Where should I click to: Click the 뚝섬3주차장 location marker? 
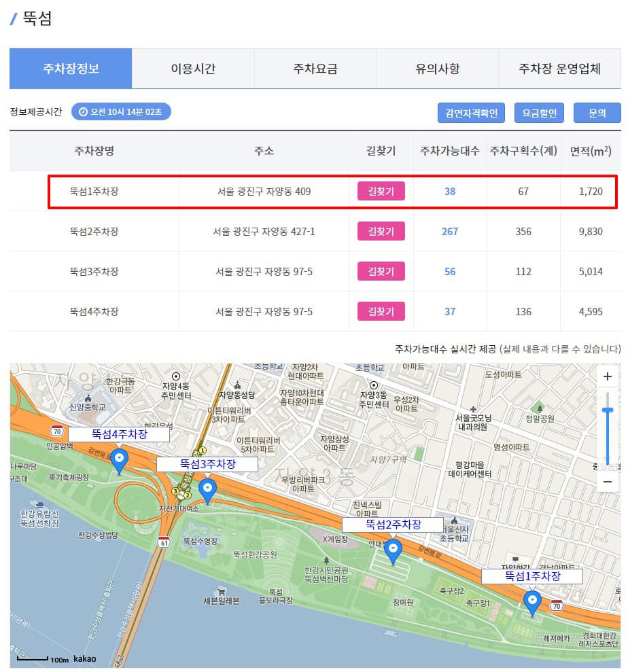[208, 488]
